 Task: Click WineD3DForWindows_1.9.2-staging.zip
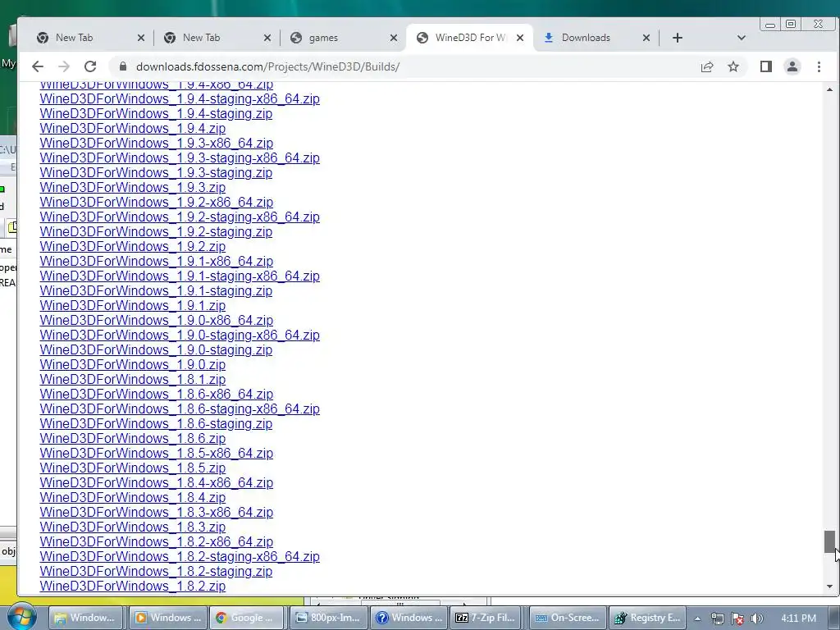tap(156, 232)
